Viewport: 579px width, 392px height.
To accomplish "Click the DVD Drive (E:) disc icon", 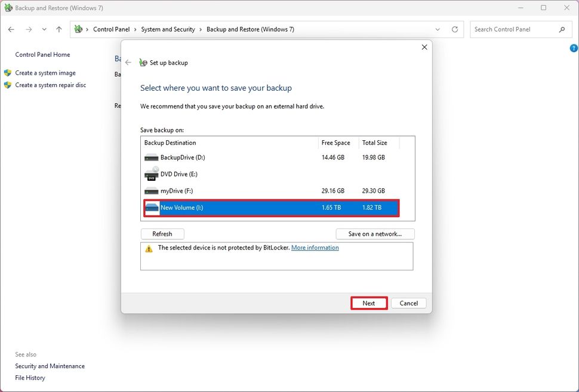I will click(x=151, y=174).
